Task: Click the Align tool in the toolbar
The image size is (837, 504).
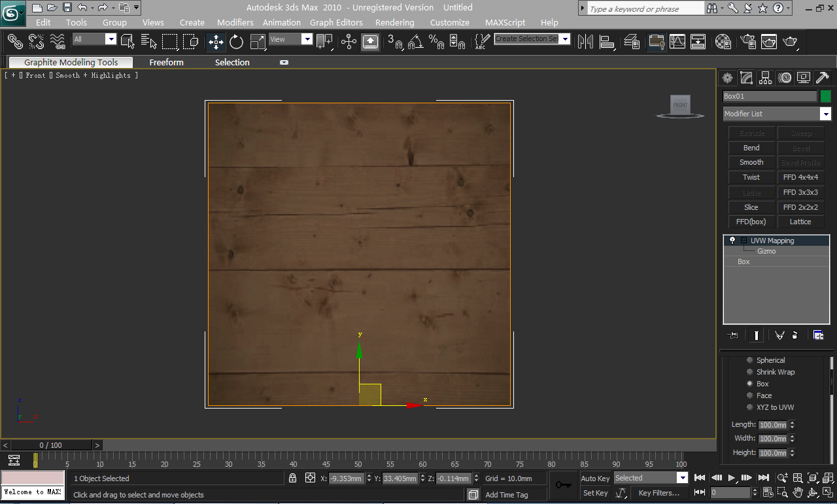Action: 607,42
